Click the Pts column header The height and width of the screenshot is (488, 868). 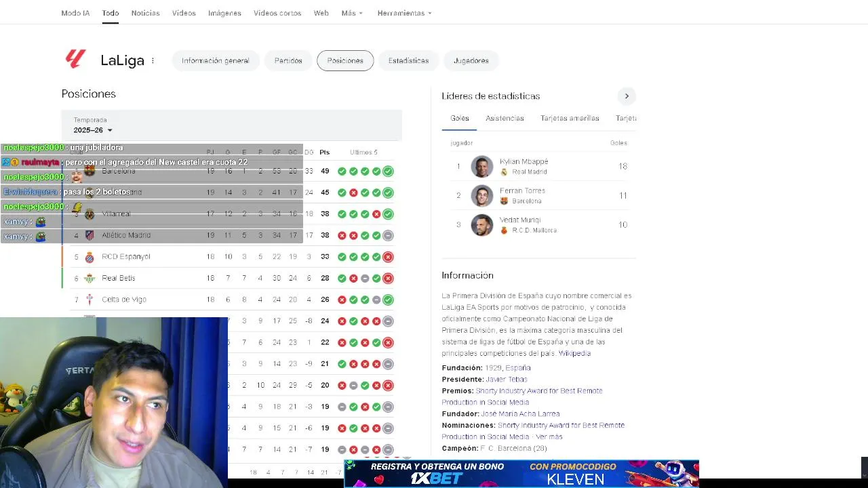click(325, 152)
